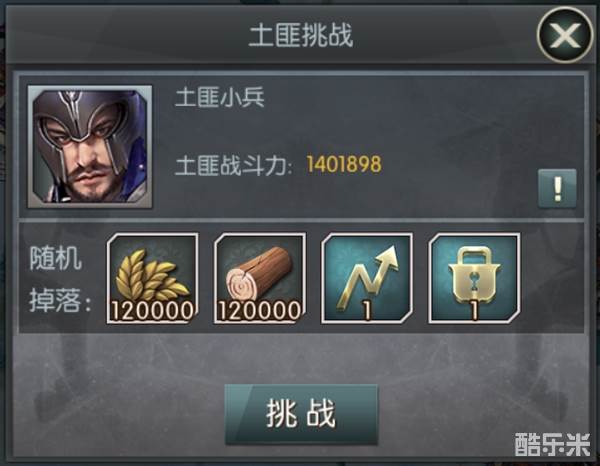Click the 掉落: label text
600x466 pixels.
(60, 300)
